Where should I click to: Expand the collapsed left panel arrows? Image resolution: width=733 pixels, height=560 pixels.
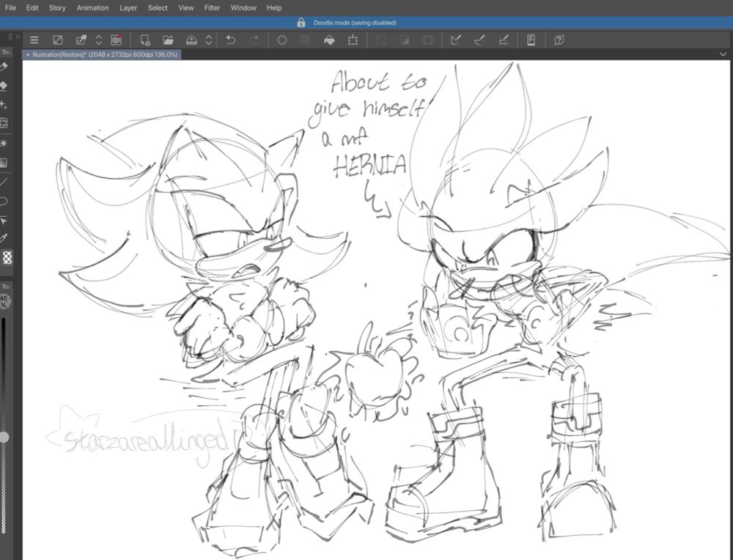click(x=18, y=37)
